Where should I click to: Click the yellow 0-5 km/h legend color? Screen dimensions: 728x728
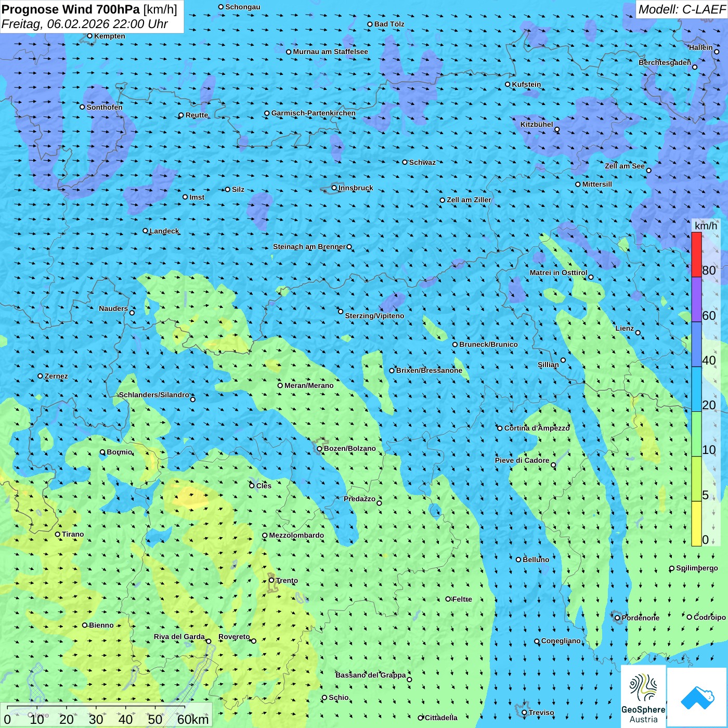(696, 524)
